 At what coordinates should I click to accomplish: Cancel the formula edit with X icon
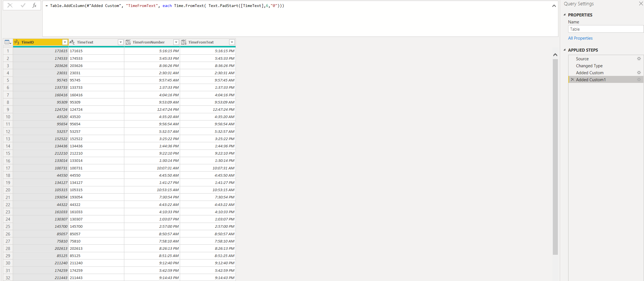pyautogui.click(x=10, y=5)
